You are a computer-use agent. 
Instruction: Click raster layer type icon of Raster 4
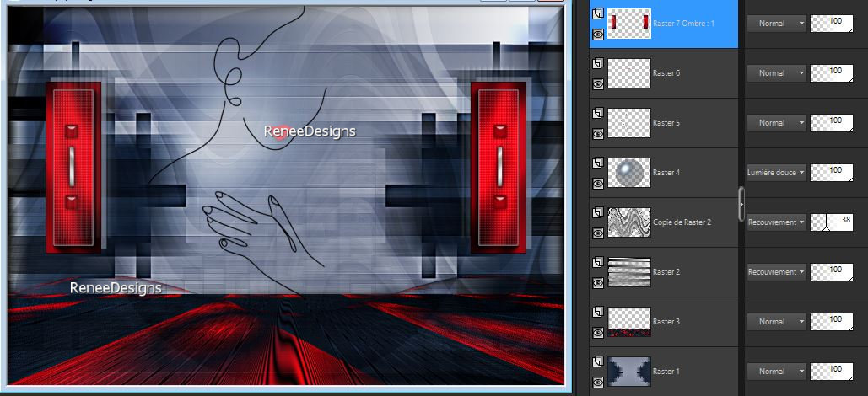point(597,163)
